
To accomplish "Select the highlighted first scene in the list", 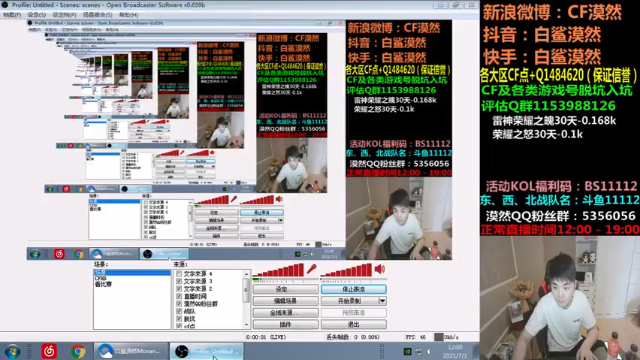I will tap(132, 272).
